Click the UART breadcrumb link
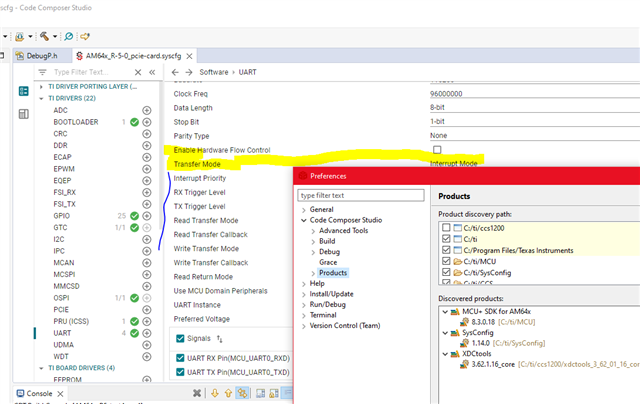This screenshot has height=404, width=640. coord(247,72)
